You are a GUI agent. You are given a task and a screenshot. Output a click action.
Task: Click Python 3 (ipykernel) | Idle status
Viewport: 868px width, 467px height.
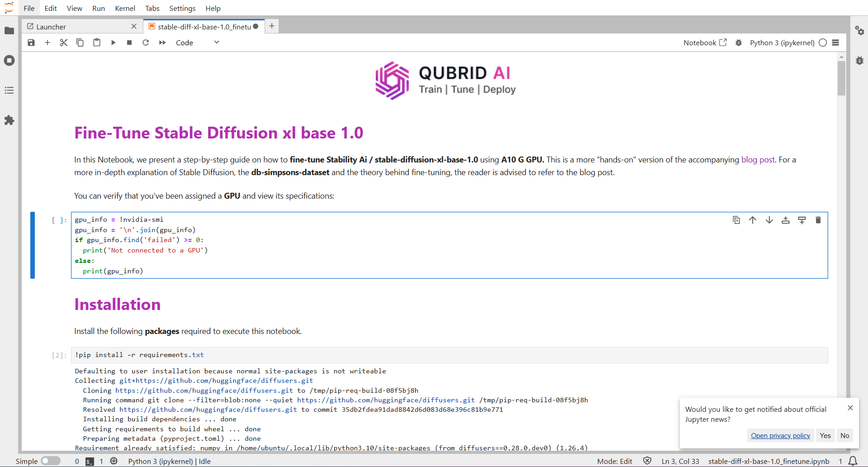[170, 461]
